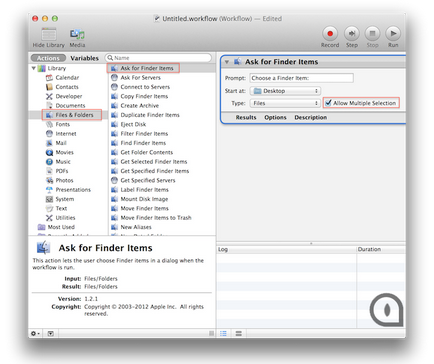This screenshot has height=364, width=434.
Task: Collapse the Library tree triangle
Action: click(x=34, y=68)
